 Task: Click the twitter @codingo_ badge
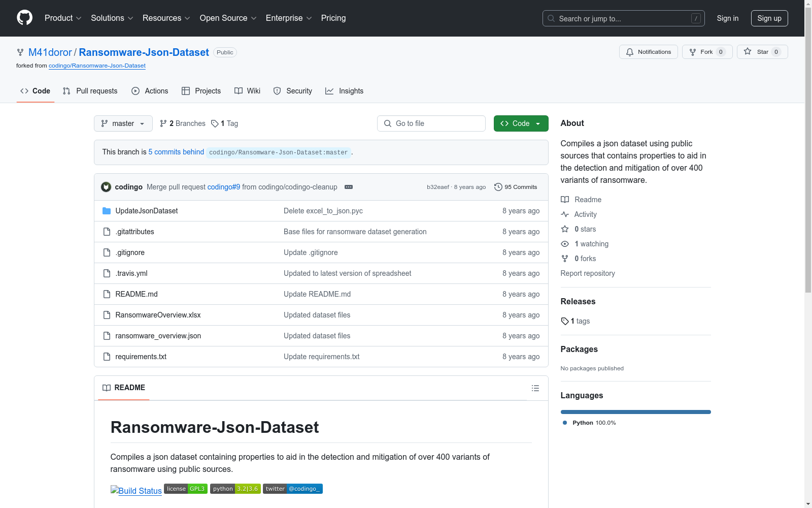(x=293, y=489)
